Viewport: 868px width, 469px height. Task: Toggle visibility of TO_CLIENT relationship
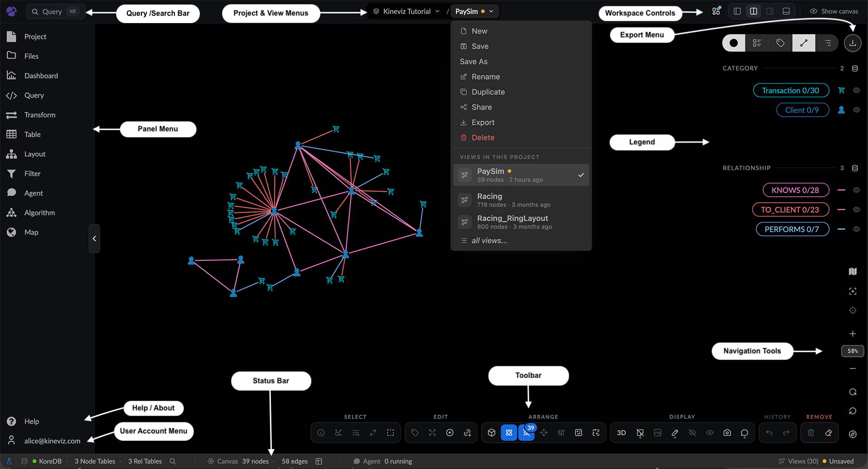856,209
